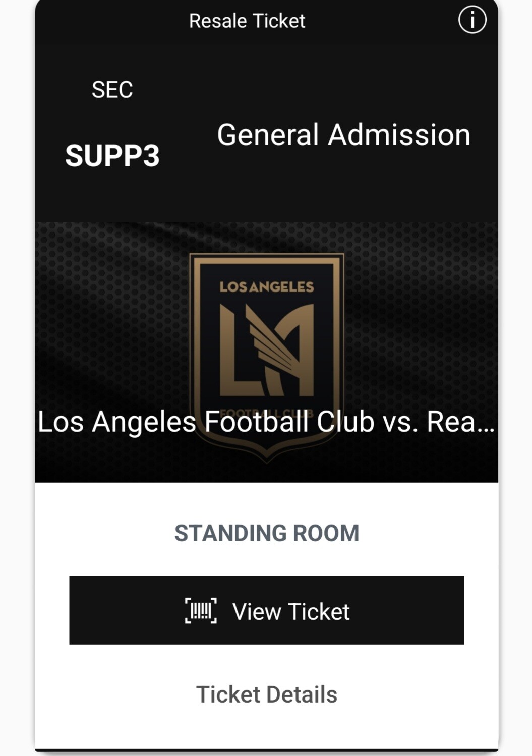Screen dimensions: 532x756
Task: Tap the General Admission label
Action: 344,135
